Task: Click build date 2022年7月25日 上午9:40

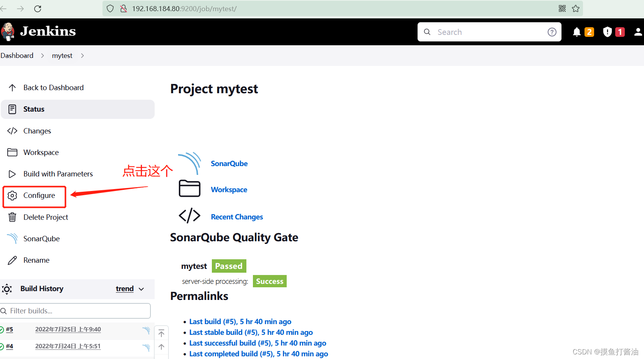Action: tap(68, 329)
